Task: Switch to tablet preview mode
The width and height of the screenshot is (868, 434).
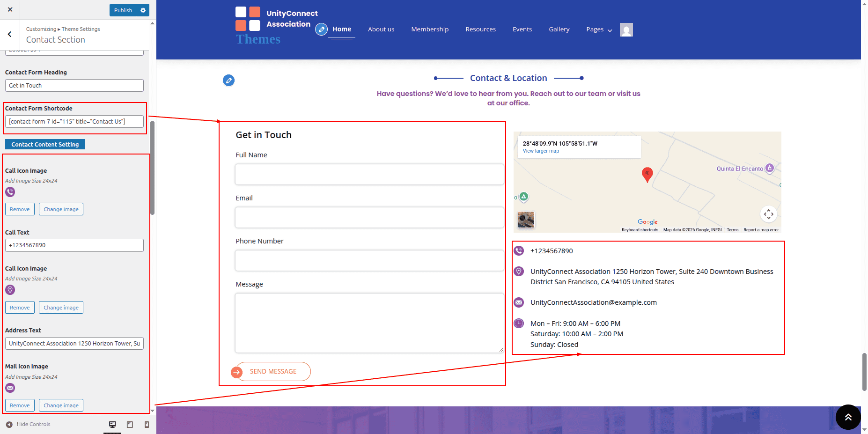Action: [130, 424]
